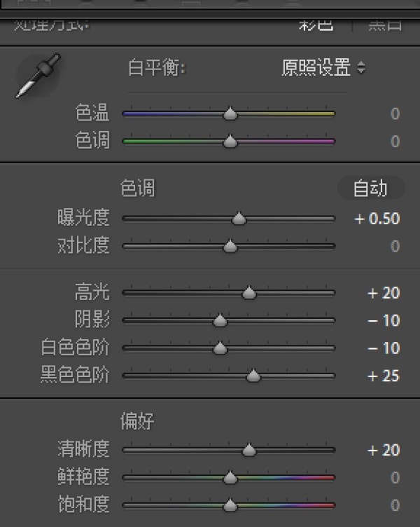Screen dimensions: 420x527
Task: Click the 曝光度 value field showing +0.50
Action: pyautogui.click(x=377, y=219)
